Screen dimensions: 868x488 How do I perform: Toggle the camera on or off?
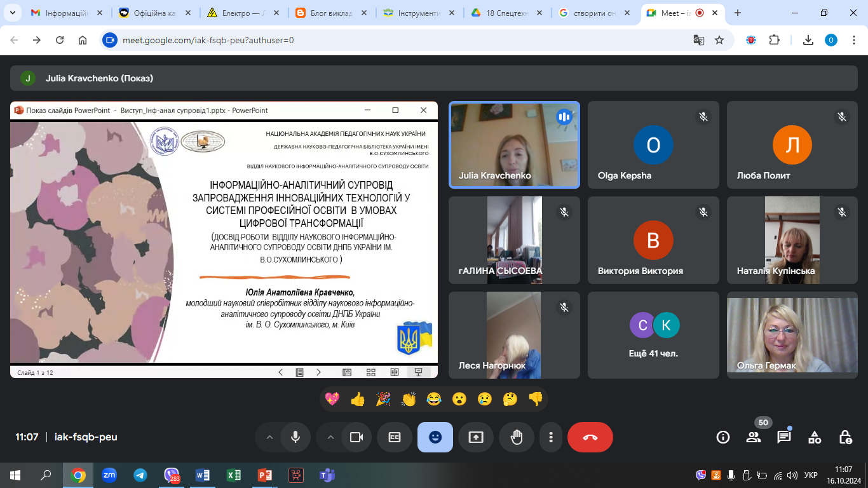356,437
